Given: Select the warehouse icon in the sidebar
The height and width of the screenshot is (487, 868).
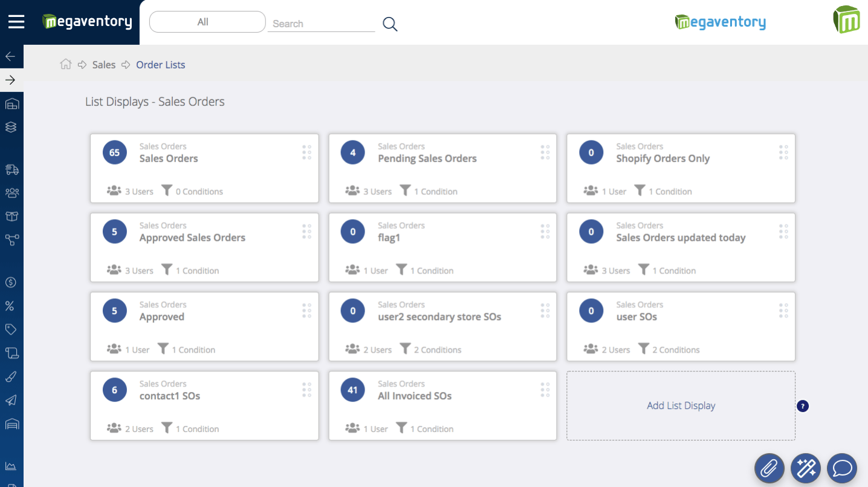Looking at the screenshot, I should 11,103.
